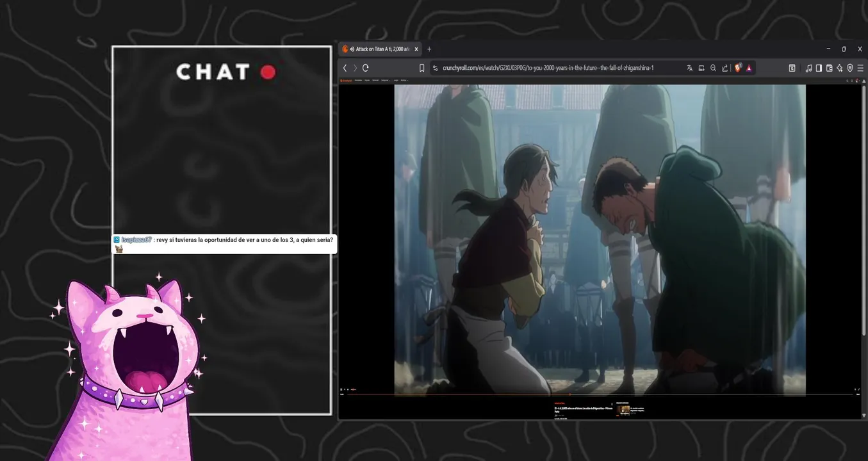Select the Attack on Titan browser tab
The height and width of the screenshot is (461, 868).
381,49
